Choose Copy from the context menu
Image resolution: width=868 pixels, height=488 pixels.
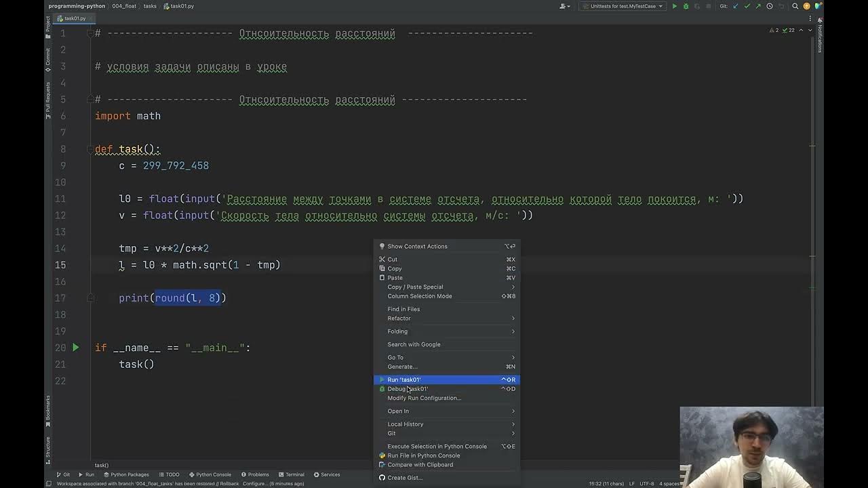[447, 268]
